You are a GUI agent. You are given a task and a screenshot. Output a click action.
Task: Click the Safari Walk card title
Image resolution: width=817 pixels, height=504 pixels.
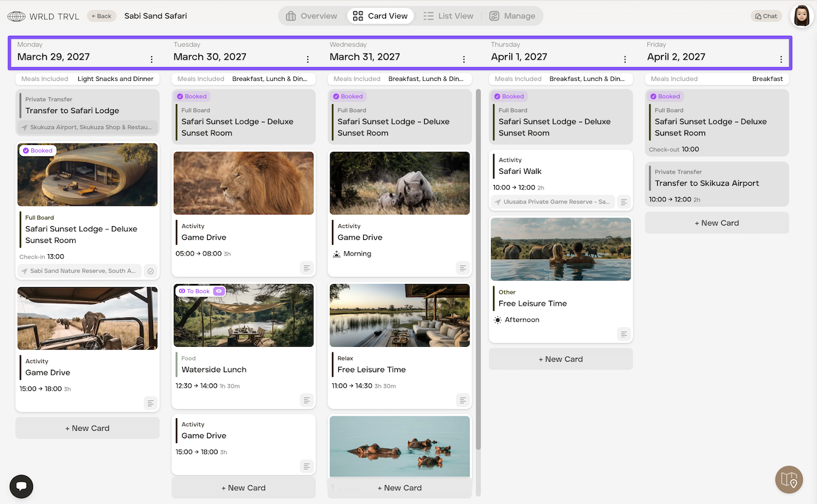pyautogui.click(x=520, y=172)
